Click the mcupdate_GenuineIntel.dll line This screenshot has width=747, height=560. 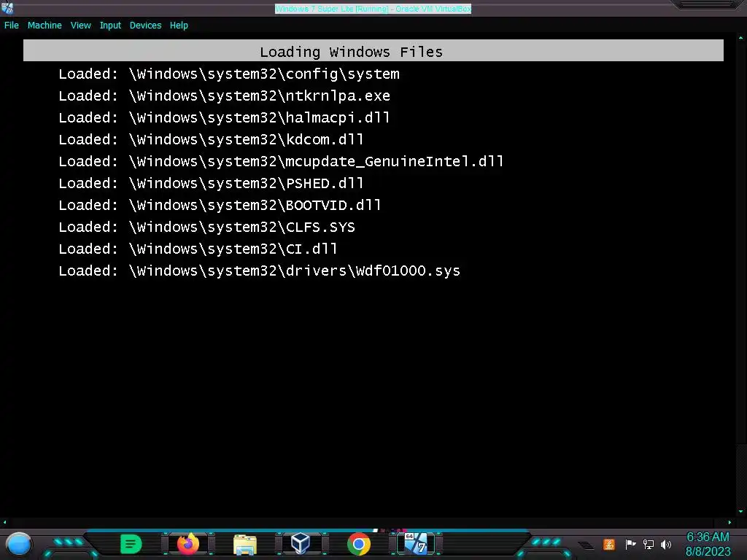[281, 162]
